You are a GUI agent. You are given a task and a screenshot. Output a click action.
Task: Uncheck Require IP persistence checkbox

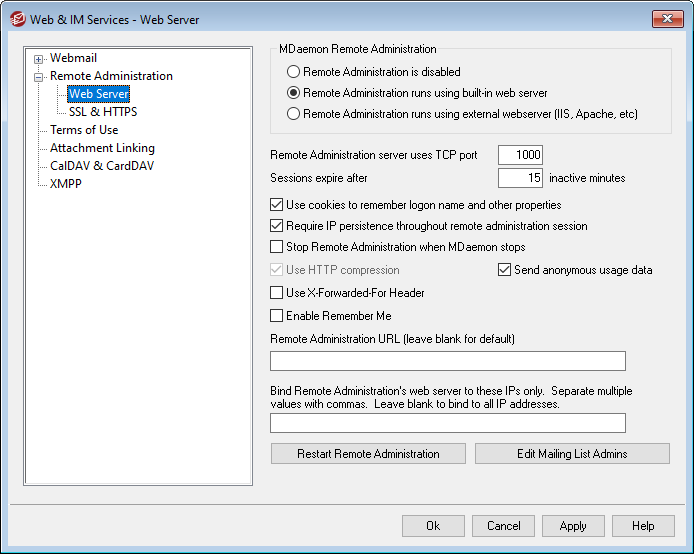coord(277,226)
